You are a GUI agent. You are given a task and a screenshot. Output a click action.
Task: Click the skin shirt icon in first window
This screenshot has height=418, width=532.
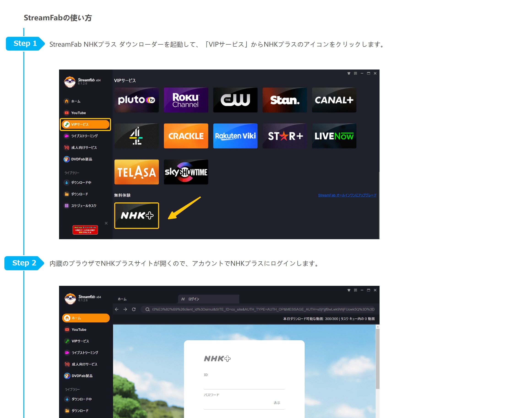349,73
